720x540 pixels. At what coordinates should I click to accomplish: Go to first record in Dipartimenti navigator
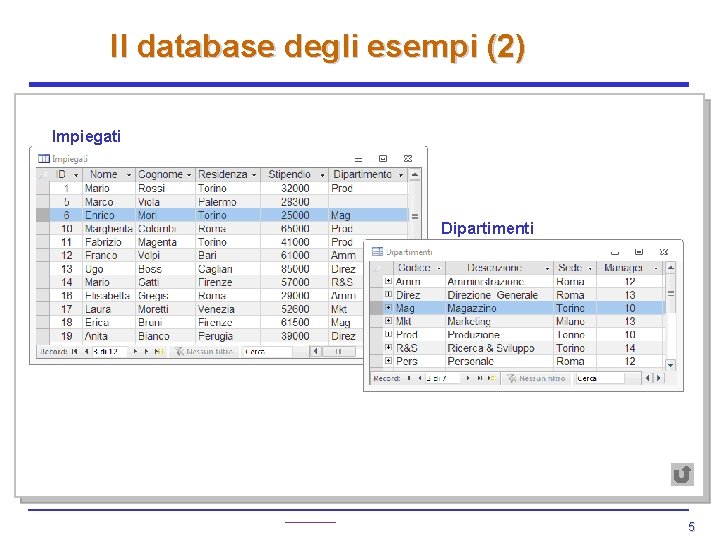click(x=409, y=378)
